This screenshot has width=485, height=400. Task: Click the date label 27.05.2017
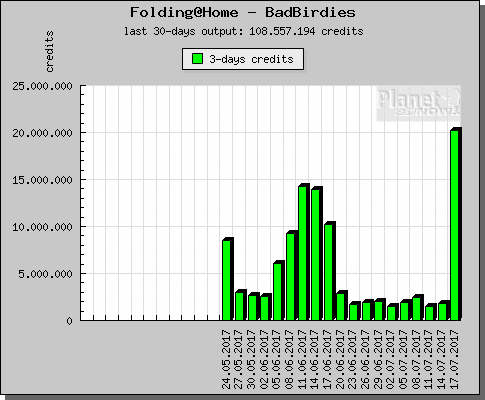tap(239, 359)
